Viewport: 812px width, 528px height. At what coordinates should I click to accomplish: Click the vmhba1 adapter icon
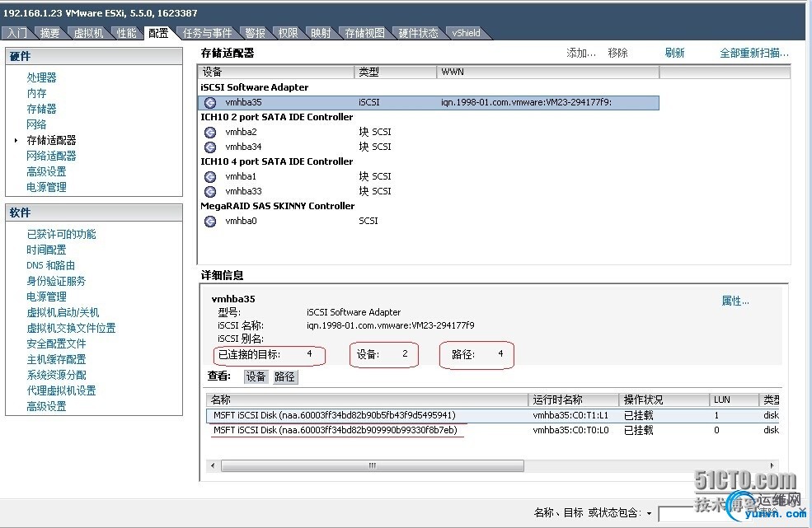tap(209, 176)
